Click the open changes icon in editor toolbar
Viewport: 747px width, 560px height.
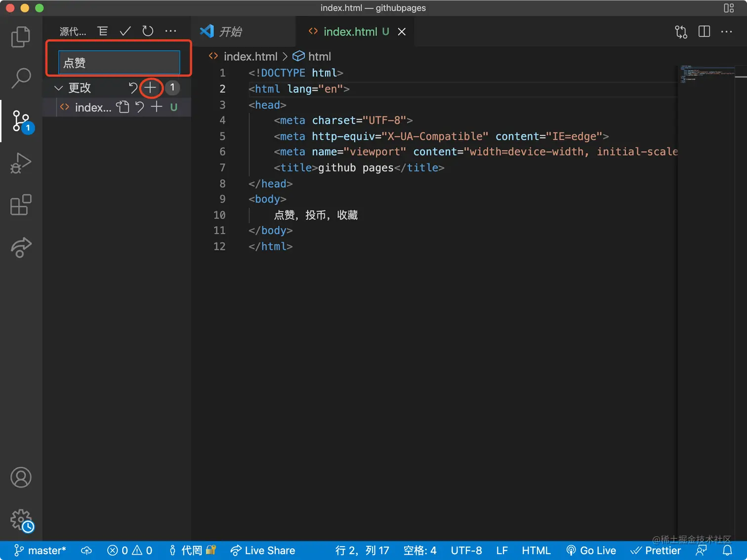click(x=681, y=32)
